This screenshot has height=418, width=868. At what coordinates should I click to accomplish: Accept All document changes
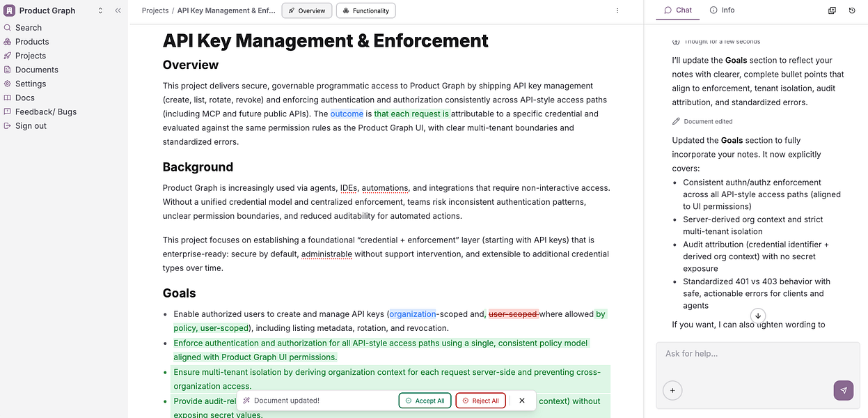(x=425, y=401)
